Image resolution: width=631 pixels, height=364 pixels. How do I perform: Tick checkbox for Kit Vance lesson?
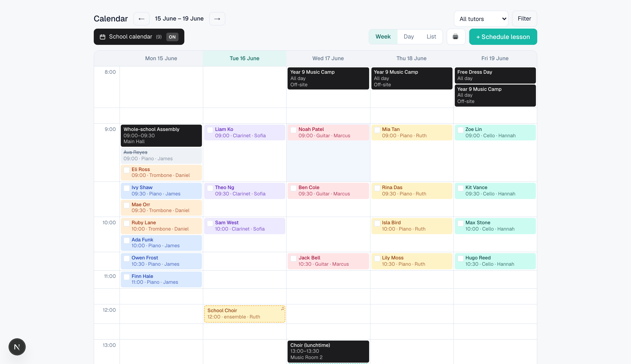click(460, 188)
